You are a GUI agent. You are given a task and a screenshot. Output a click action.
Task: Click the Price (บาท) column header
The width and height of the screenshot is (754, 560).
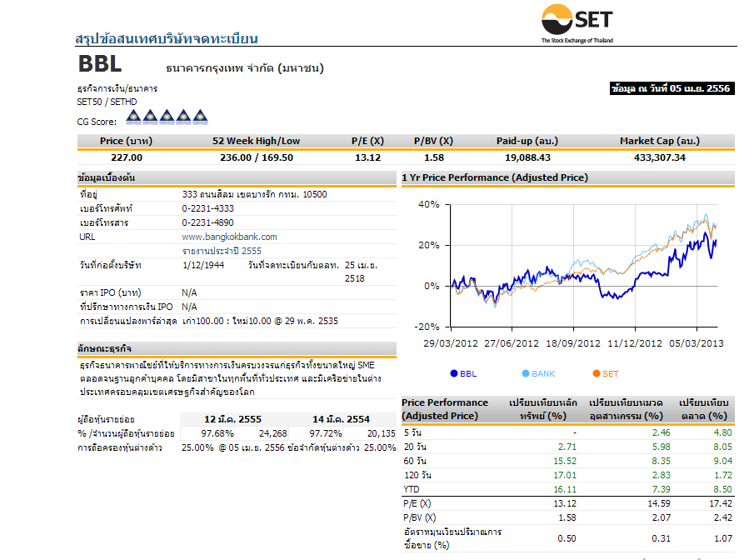126,141
